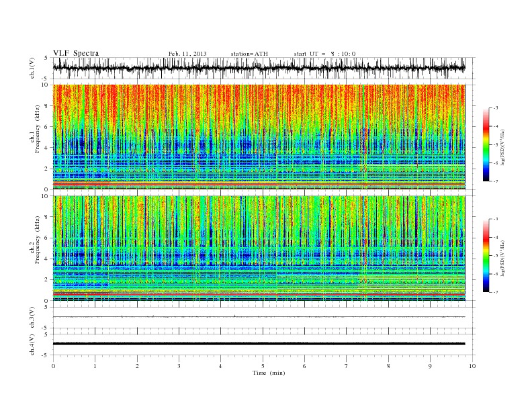
Task: Click the upper PSD color scale bar
Action: click(x=486, y=144)
